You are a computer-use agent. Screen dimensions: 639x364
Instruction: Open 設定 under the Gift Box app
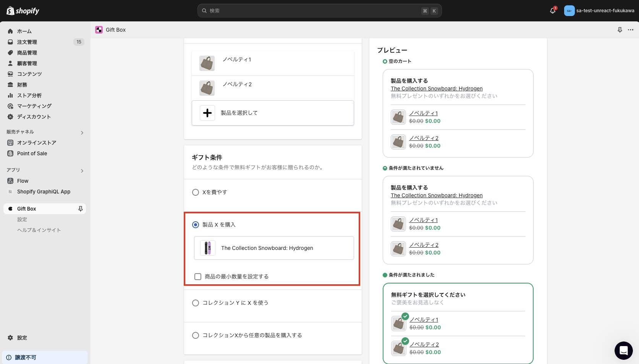click(x=22, y=219)
